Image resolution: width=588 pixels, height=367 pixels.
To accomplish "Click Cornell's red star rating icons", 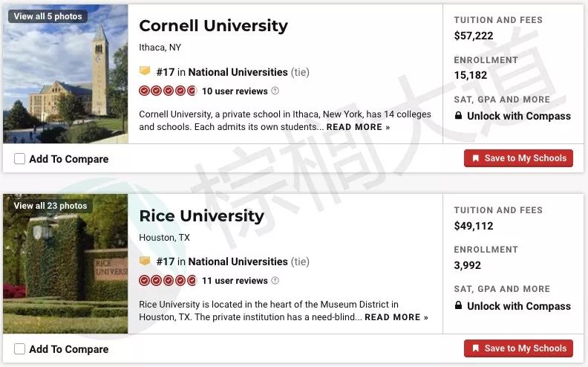I will click(168, 91).
